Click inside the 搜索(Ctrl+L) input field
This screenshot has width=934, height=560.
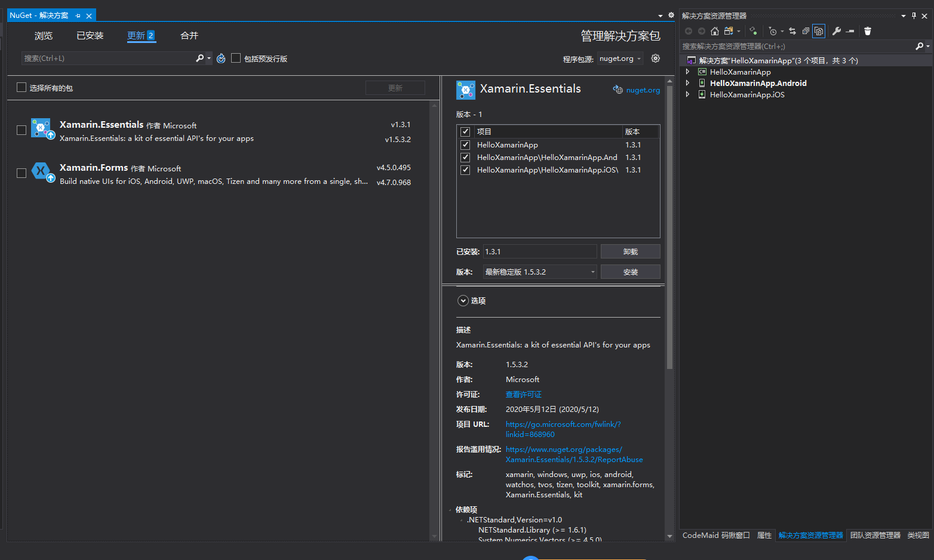(x=107, y=58)
